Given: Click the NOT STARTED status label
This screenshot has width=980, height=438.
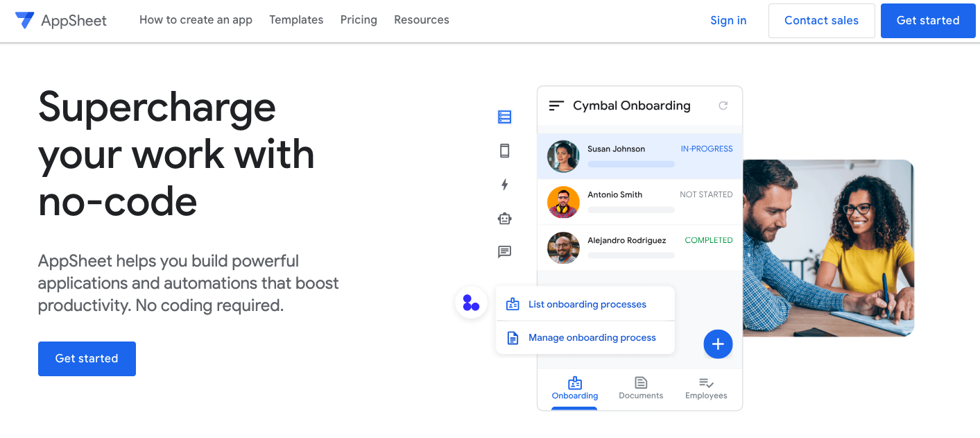Looking at the screenshot, I should click(x=706, y=194).
